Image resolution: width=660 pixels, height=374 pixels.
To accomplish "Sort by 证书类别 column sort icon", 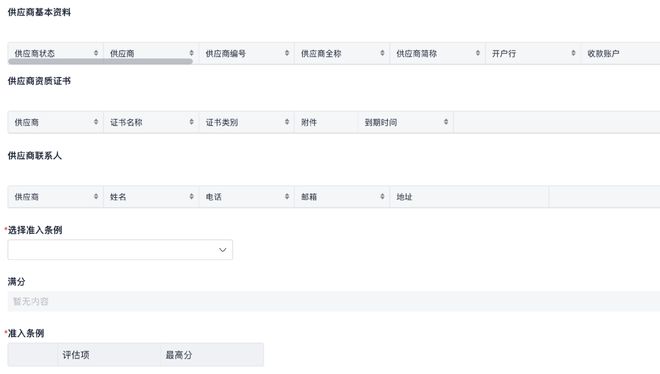I will (x=287, y=122).
